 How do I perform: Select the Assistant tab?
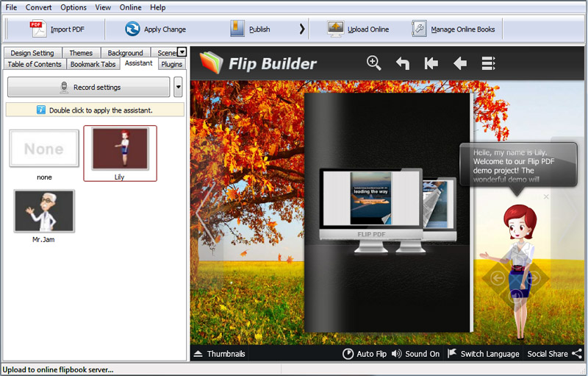pyautogui.click(x=139, y=63)
